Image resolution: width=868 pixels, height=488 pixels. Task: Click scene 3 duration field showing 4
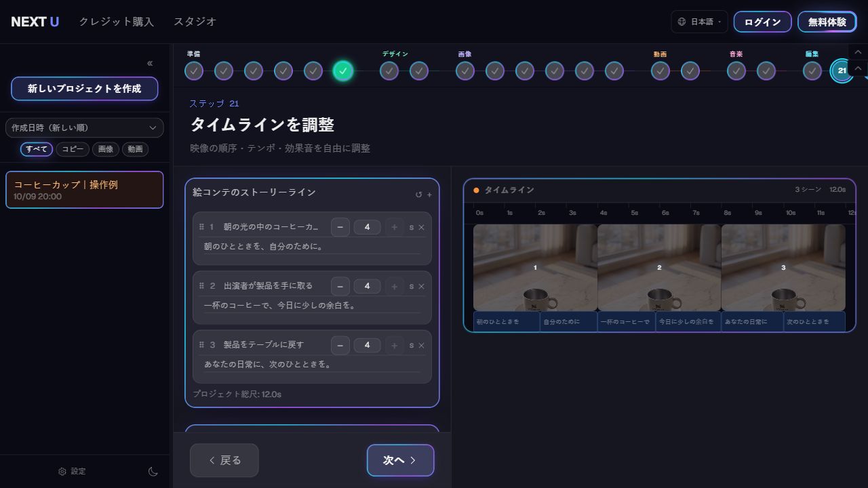pyautogui.click(x=368, y=345)
